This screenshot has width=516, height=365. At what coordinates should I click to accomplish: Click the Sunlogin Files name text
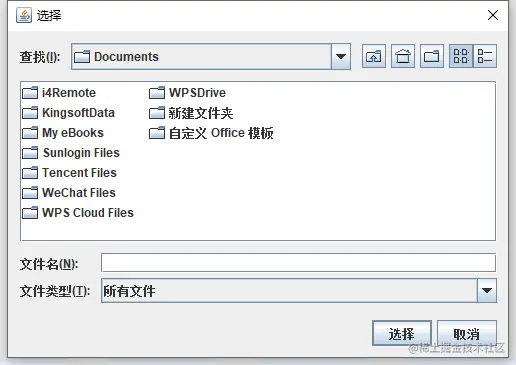tap(81, 153)
